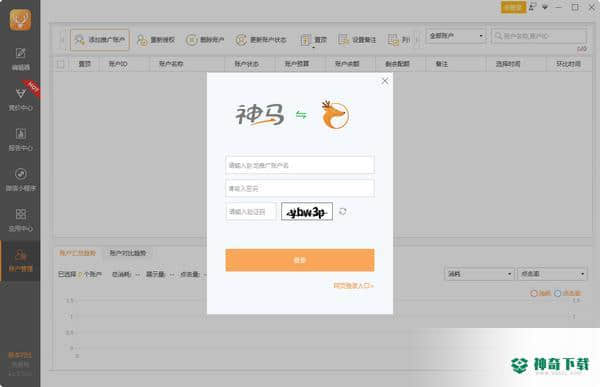Open the mini-program section with the circular icon
This screenshot has width=600, height=387.
(x=20, y=180)
